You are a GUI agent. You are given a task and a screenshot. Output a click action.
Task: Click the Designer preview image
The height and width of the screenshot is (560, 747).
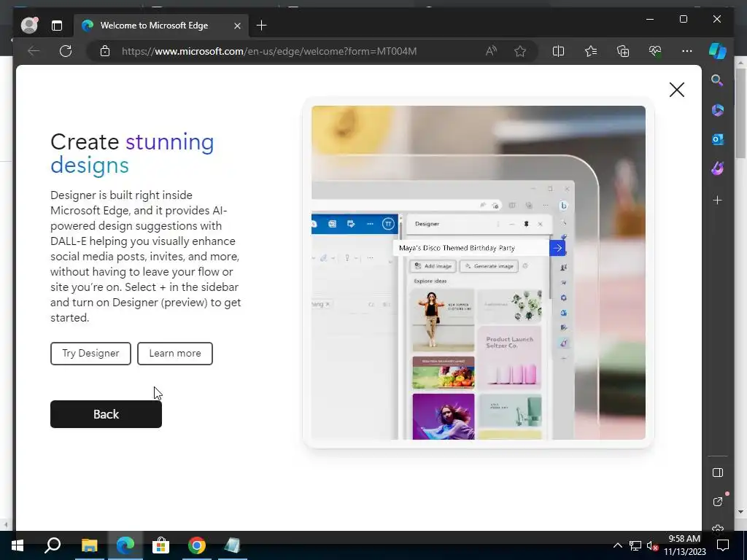[479, 273]
